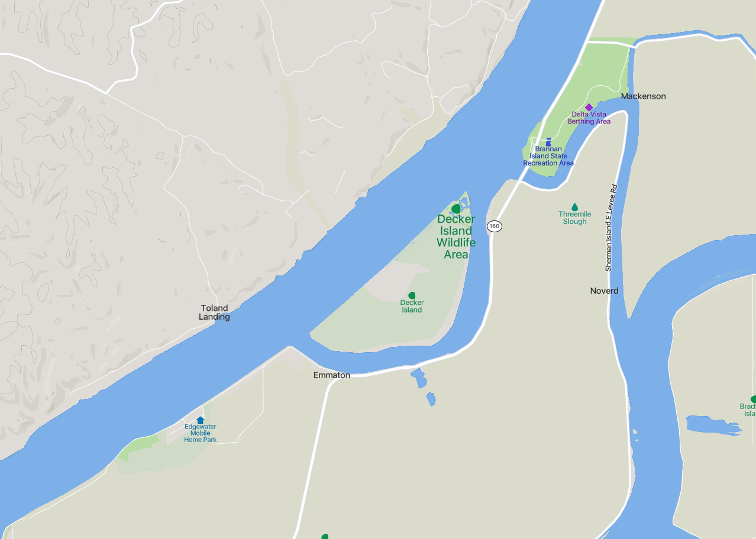
Task: Click the Threemile Slough text label
Action: click(x=574, y=218)
